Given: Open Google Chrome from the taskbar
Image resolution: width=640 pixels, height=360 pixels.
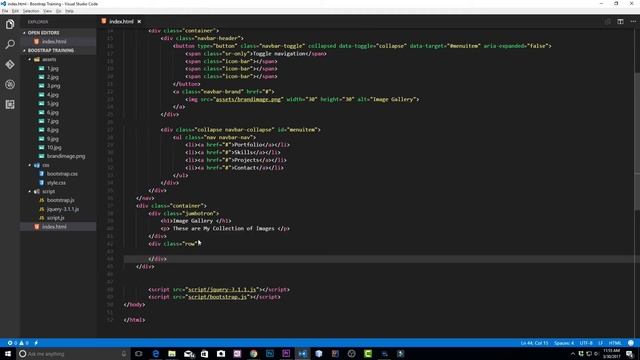Looking at the screenshot, I should point(253,354).
